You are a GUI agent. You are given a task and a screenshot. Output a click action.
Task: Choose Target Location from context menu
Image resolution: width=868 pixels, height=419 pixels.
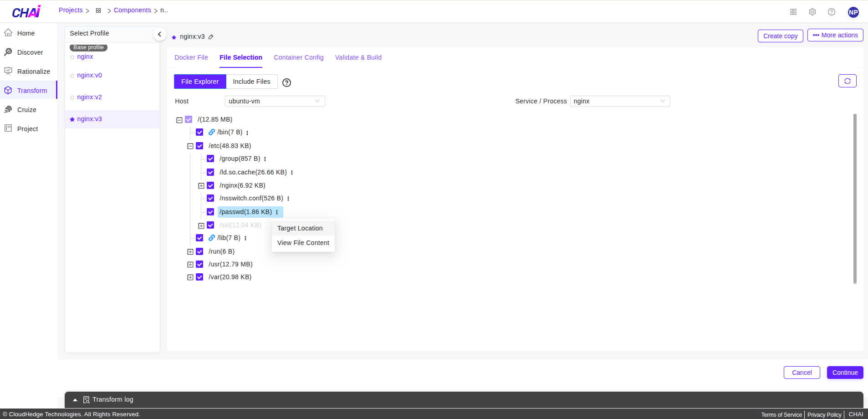click(303, 228)
